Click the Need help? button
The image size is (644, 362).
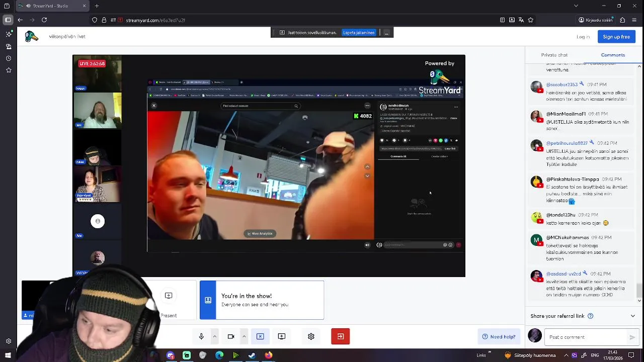tap(499, 336)
